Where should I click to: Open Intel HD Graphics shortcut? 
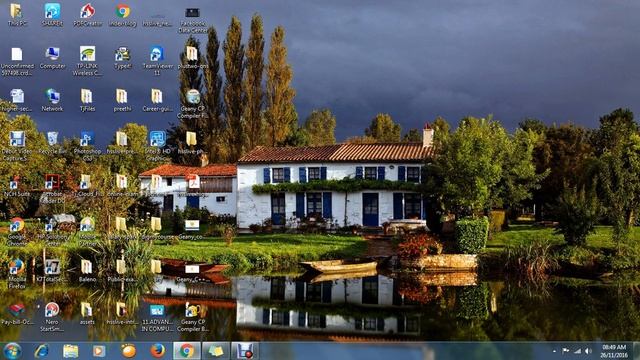click(157, 146)
